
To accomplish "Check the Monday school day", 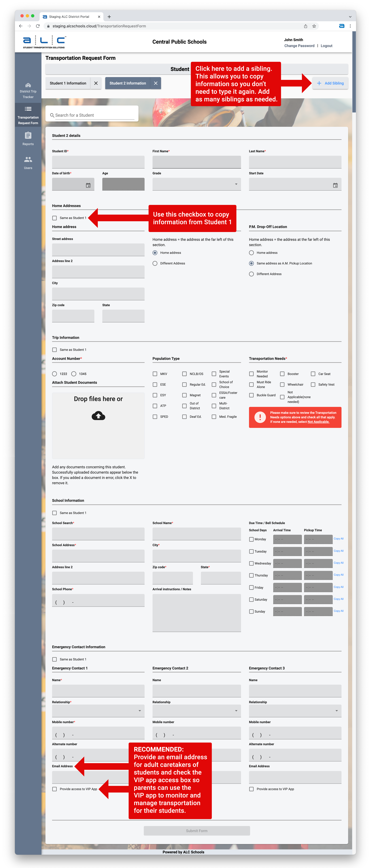I will 251,540.
